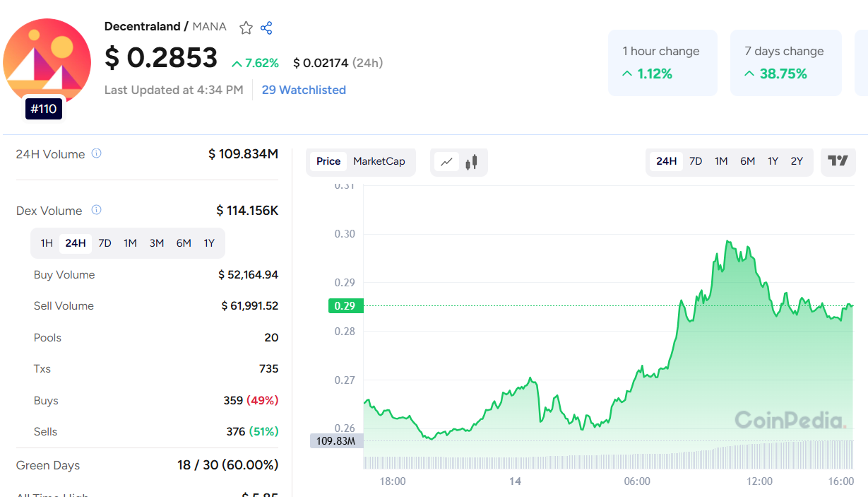Switch chart to line view icon
The height and width of the screenshot is (497, 868).
pyautogui.click(x=446, y=162)
